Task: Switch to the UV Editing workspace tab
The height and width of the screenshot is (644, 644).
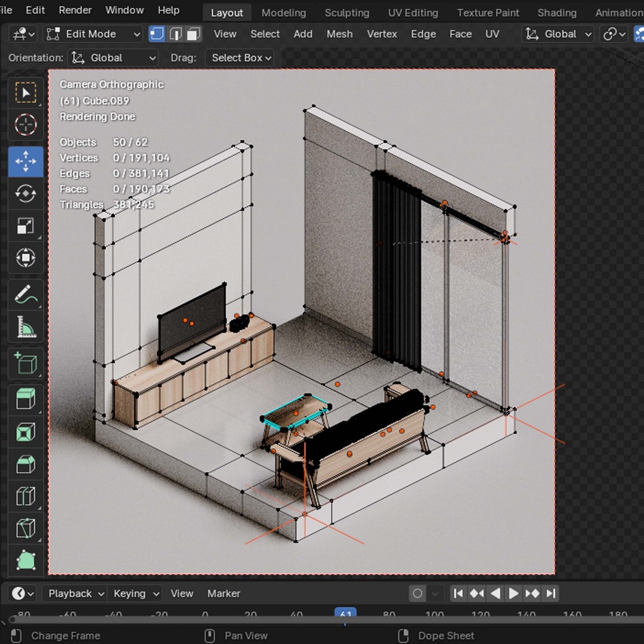Action: (413, 13)
